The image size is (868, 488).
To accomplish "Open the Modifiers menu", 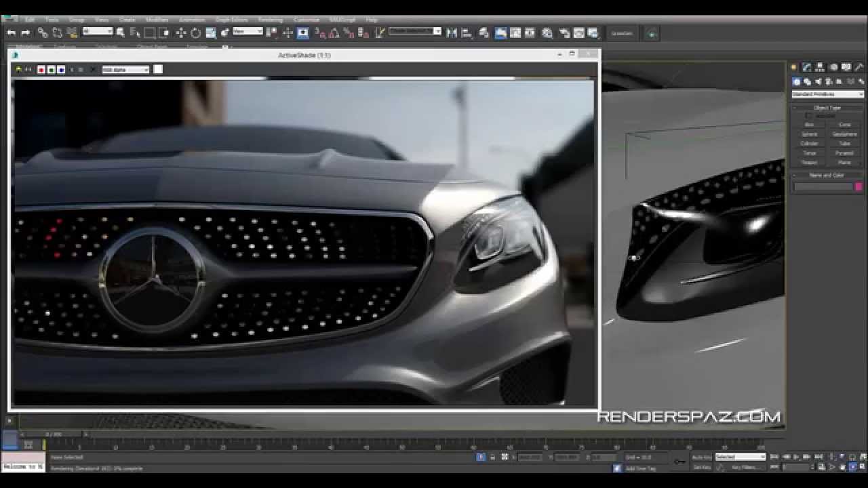I will click(x=157, y=20).
